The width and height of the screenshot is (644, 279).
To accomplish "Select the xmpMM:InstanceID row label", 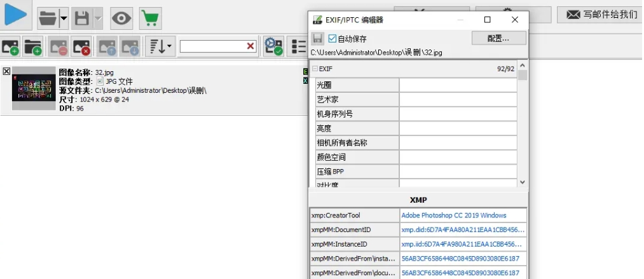I will coord(355,244).
